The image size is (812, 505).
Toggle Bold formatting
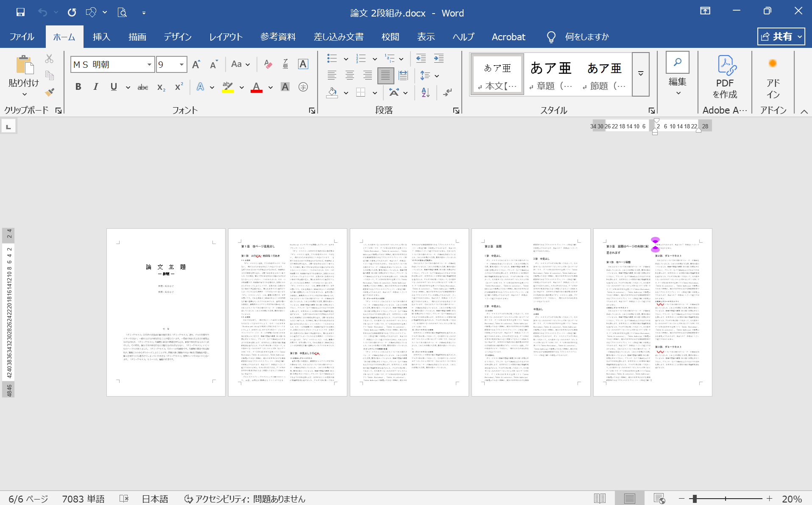[x=78, y=87]
